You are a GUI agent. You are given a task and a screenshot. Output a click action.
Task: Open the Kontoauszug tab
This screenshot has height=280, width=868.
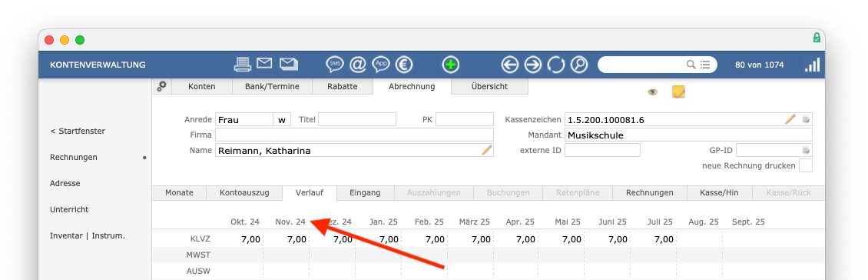click(244, 193)
